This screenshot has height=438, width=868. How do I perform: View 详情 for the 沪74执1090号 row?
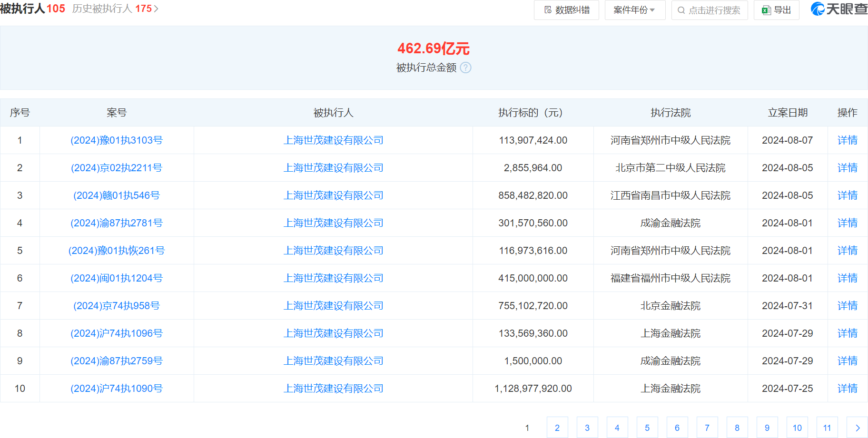tap(848, 389)
